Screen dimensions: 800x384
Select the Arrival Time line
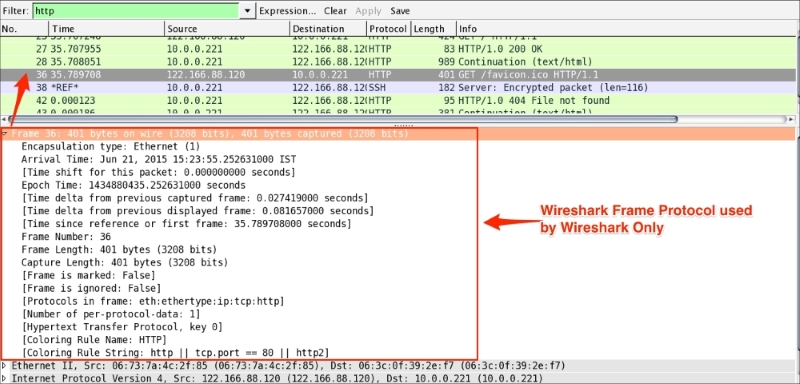159,159
